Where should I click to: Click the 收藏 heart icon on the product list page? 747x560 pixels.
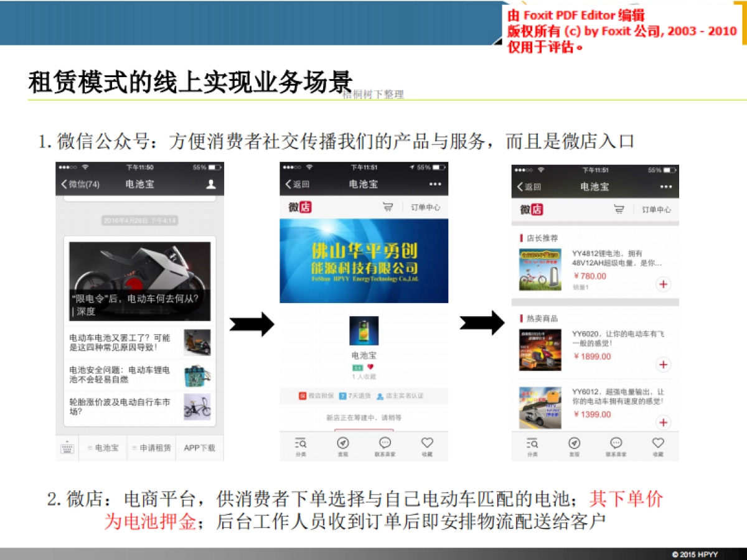click(658, 446)
